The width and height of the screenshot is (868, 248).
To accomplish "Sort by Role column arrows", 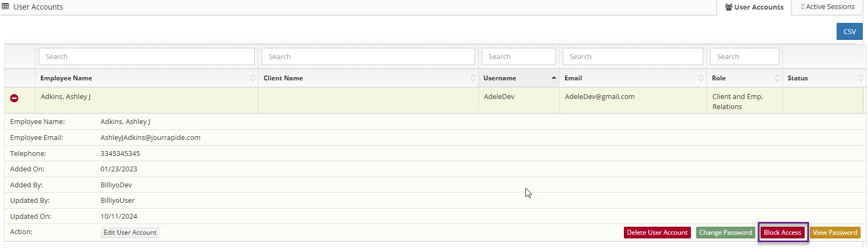I will [777, 78].
